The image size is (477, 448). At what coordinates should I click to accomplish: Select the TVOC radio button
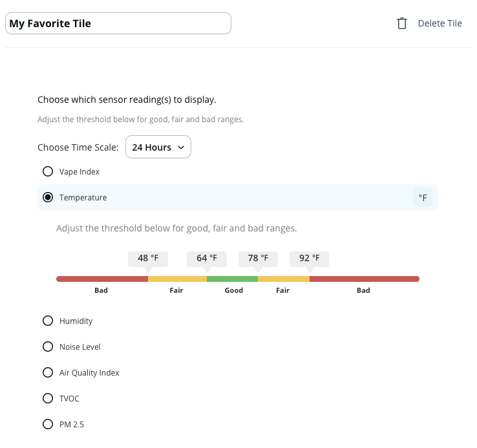click(x=48, y=398)
